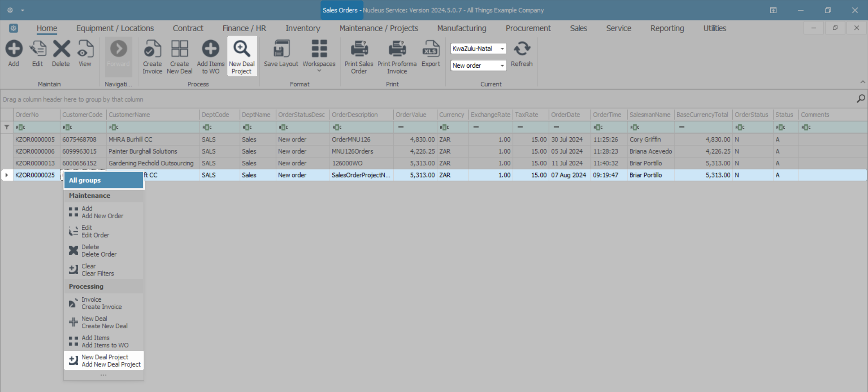This screenshot has height=392, width=868.
Task: Click the row indicator arrow for KZOR0000025
Action: (7, 175)
